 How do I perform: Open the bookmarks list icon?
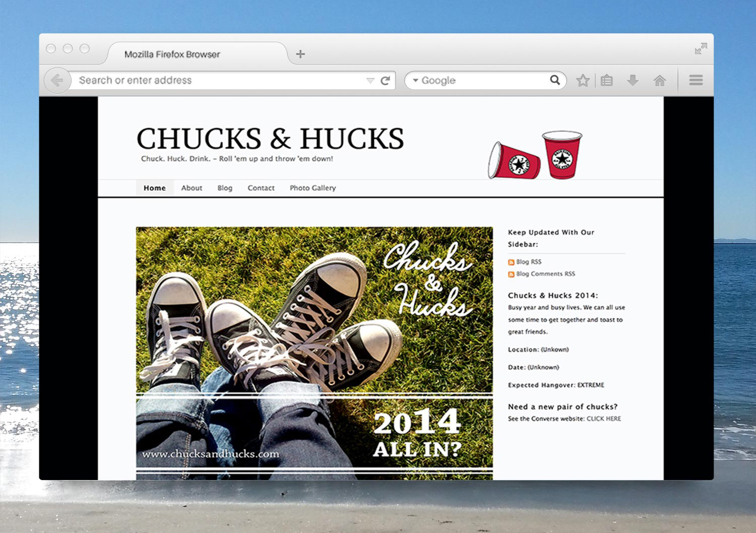click(x=607, y=81)
